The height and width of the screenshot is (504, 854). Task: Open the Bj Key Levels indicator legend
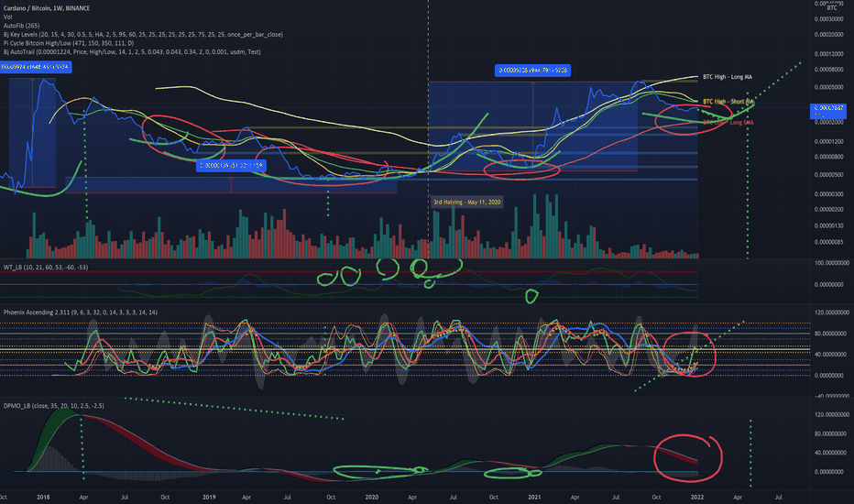143,34
